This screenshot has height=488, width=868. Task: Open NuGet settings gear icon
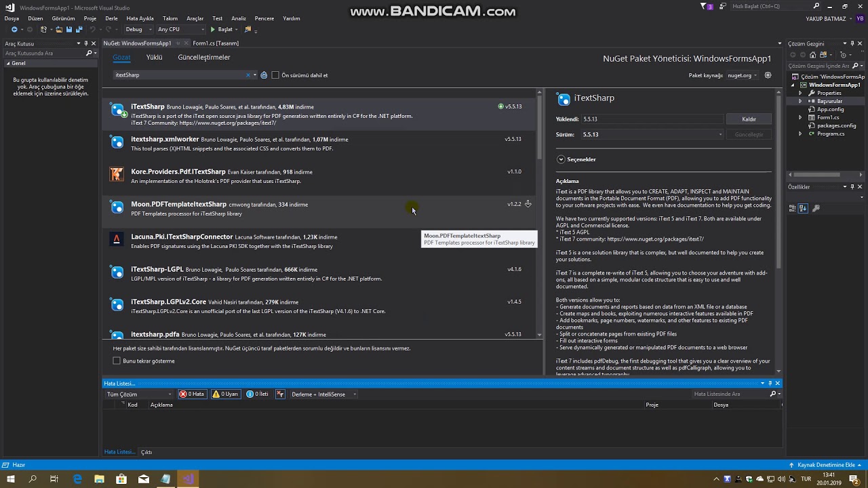[x=768, y=75]
